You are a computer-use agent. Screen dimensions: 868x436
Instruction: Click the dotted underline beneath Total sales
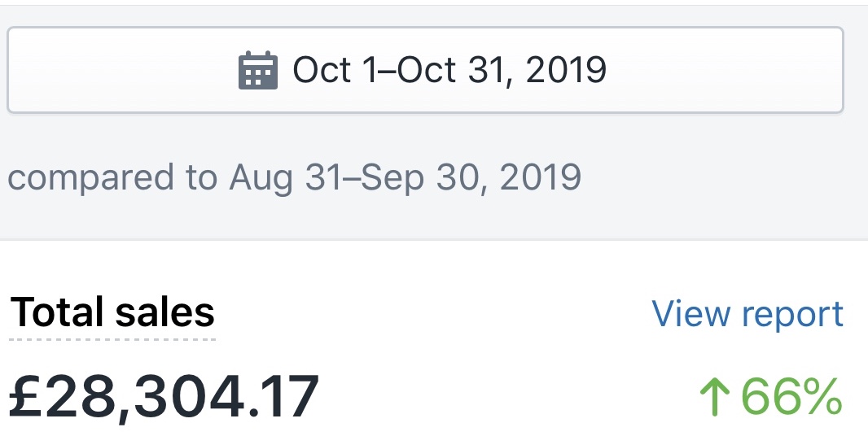[112, 339]
